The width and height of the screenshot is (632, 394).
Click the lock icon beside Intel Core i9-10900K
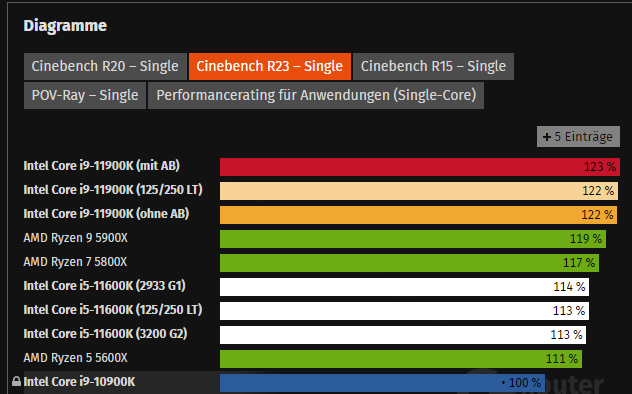[16, 382]
